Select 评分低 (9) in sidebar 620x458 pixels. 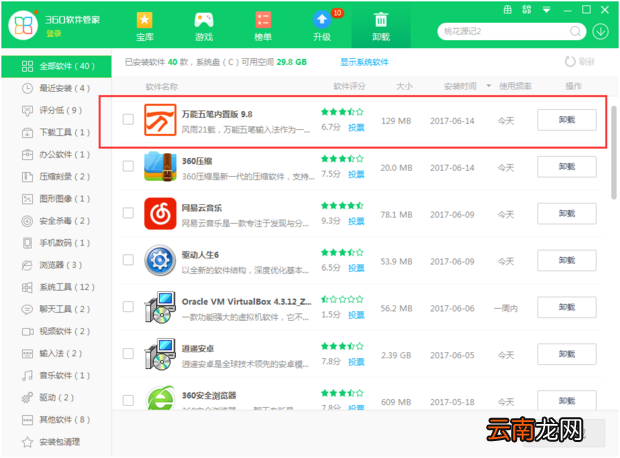57,110
